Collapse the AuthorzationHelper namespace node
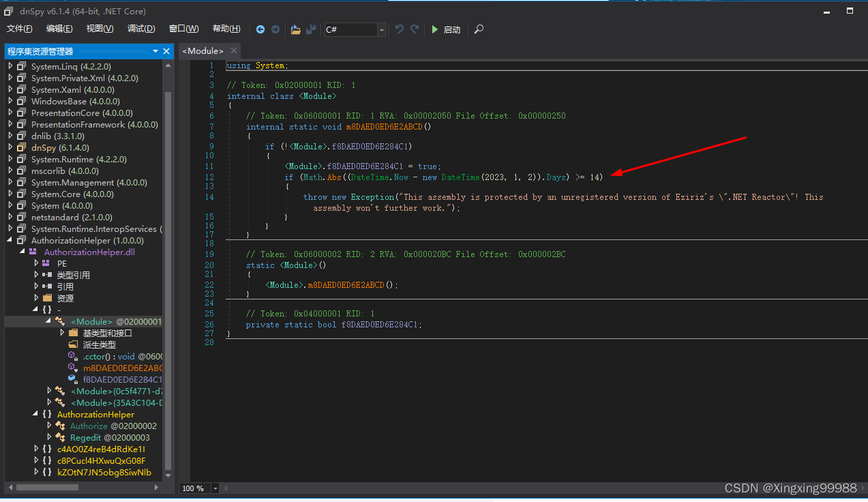Screen dimensions: 868x502 coord(35,414)
